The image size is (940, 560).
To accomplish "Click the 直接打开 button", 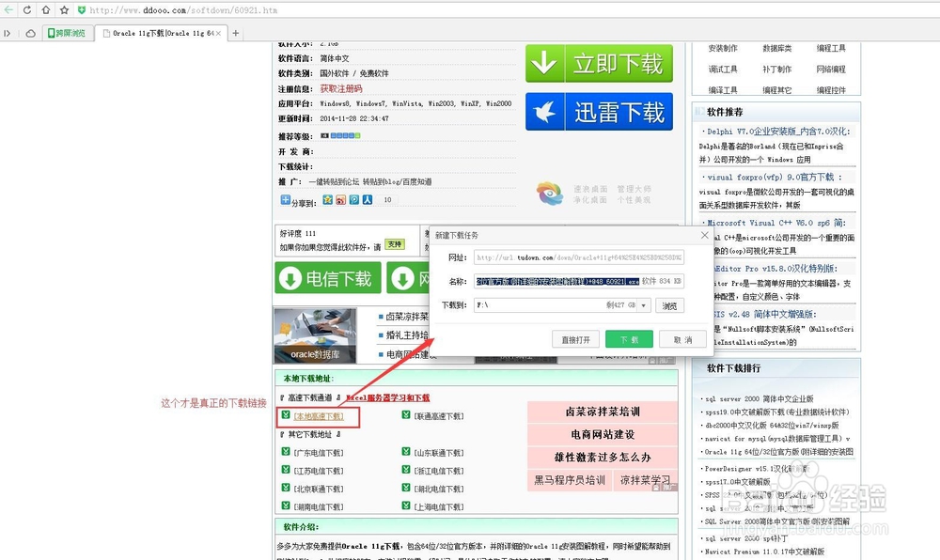I will point(575,339).
